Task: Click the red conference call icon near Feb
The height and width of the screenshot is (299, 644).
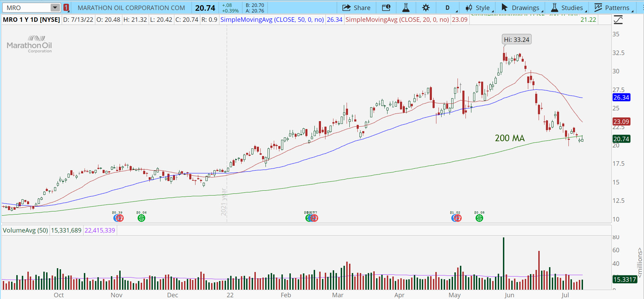Action: pyautogui.click(x=314, y=218)
